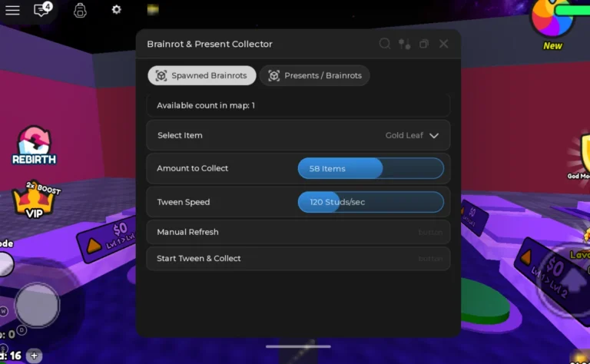Switch to Spawned Brainrots tab
The height and width of the screenshot is (364, 590).
pyautogui.click(x=202, y=75)
